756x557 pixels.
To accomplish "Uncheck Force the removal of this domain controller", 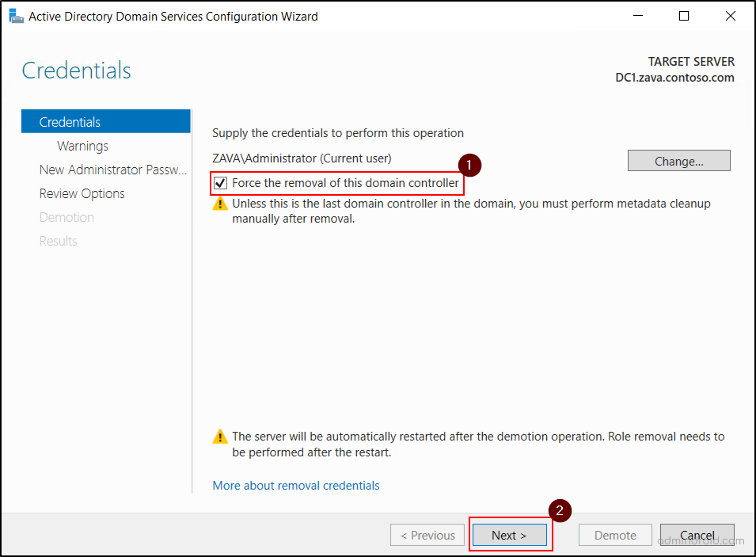I will 220,183.
